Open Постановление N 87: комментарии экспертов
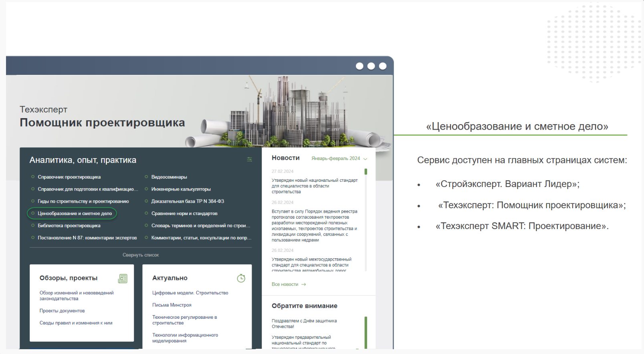Screen dimensions: 644x354 87,238
